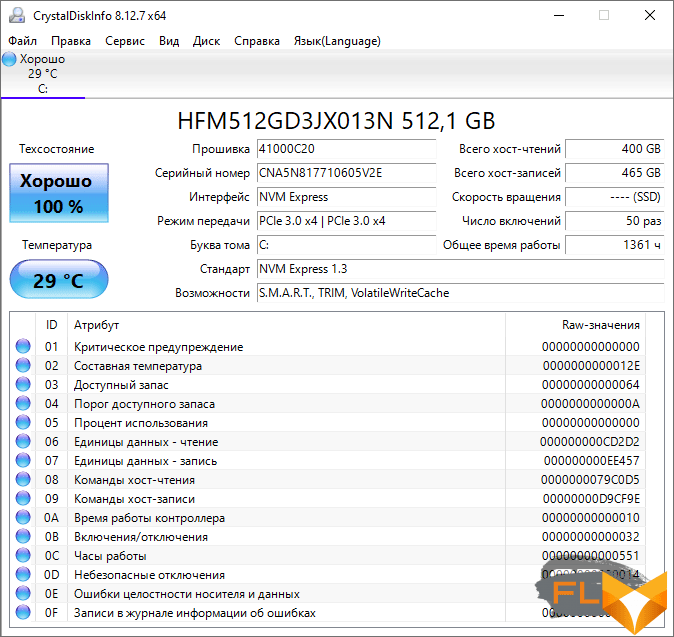This screenshot has width=674, height=637.
Task: Click status orb for attribute 04 Порог доступного запаса
Action: click(x=23, y=404)
